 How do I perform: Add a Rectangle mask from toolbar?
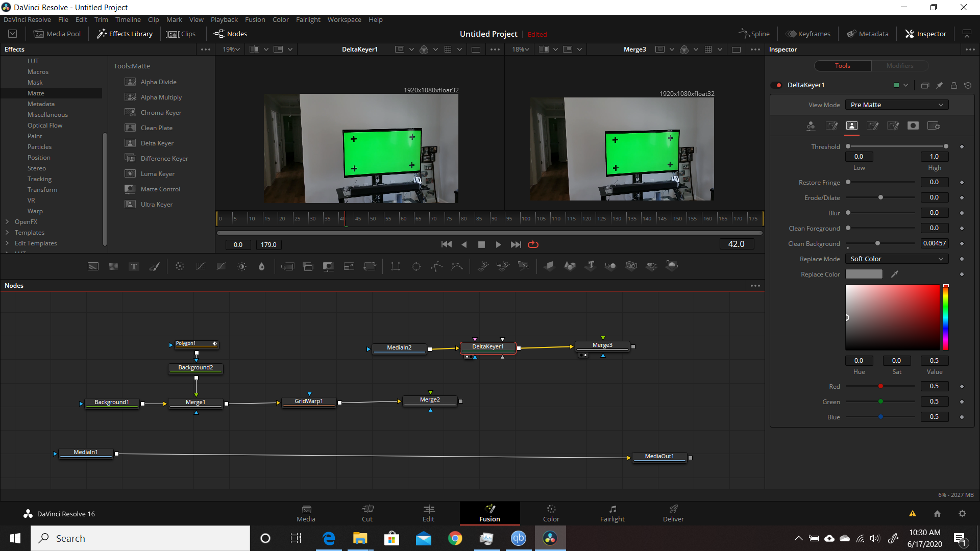[396, 266]
